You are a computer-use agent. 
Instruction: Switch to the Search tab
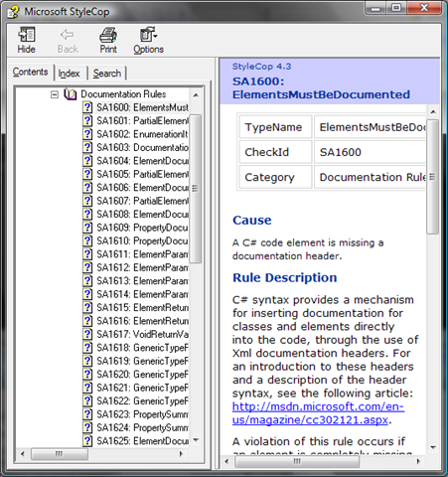pyautogui.click(x=107, y=74)
